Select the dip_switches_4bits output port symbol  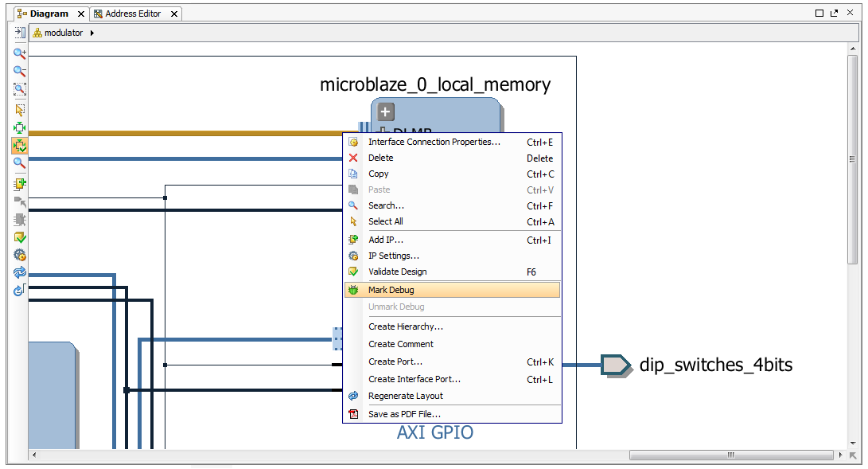click(616, 365)
